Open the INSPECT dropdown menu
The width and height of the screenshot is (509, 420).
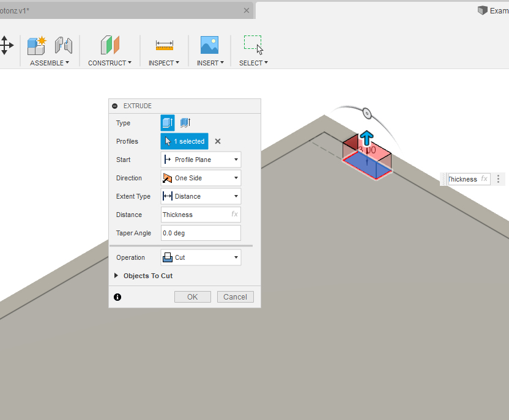point(164,63)
